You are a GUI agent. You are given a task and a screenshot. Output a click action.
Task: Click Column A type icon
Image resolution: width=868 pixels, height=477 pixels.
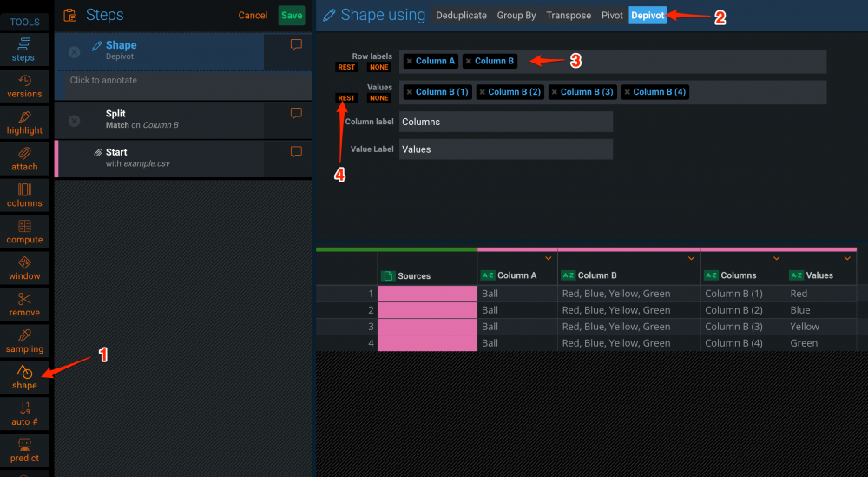pos(487,275)
